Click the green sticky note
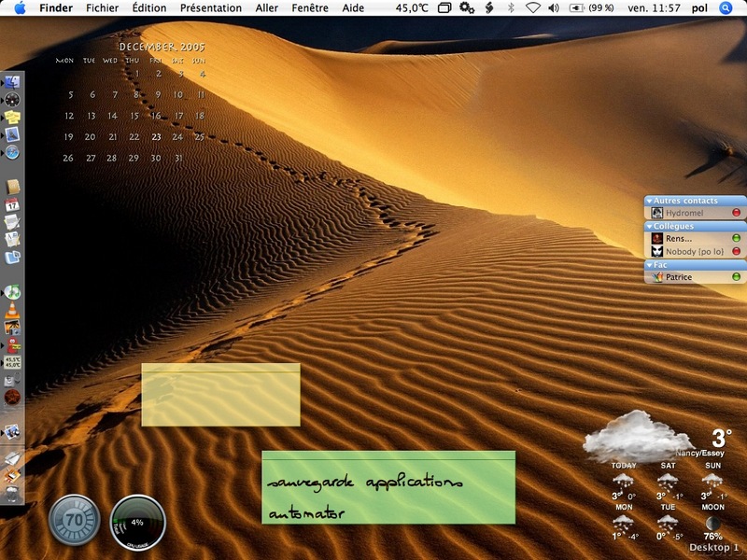The image size is (747, 560). (388, 487)
